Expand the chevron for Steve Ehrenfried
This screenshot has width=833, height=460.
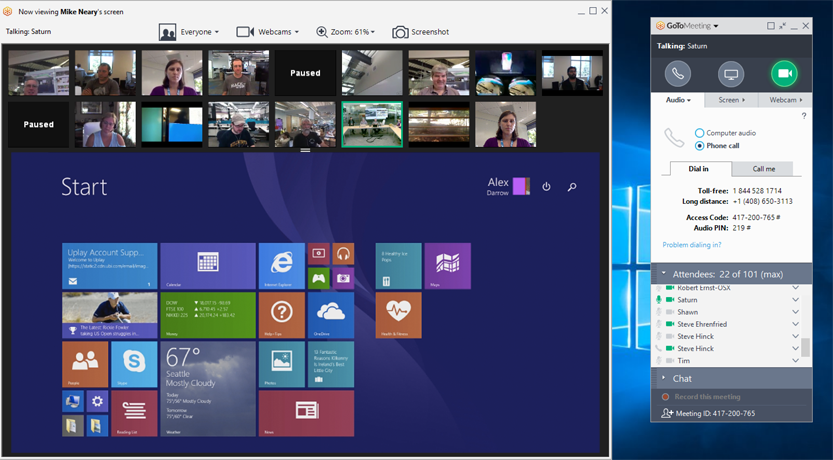(x=795, y=324)
